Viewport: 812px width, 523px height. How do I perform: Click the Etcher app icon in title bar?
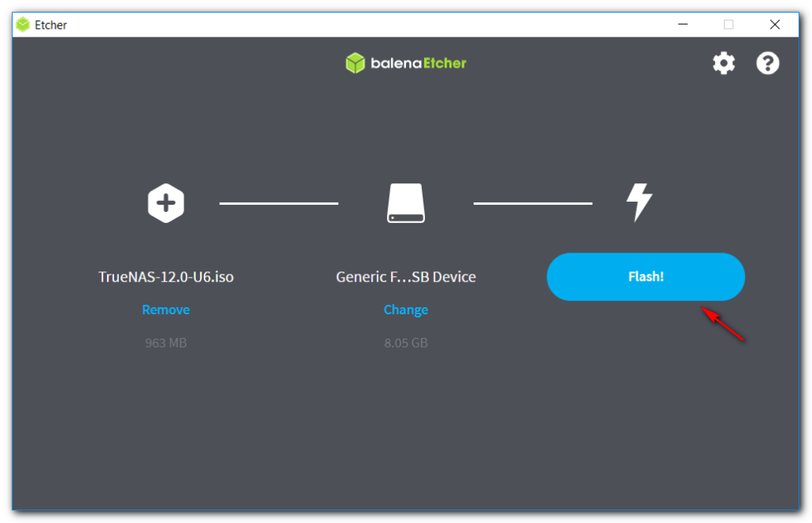[23, 25]
